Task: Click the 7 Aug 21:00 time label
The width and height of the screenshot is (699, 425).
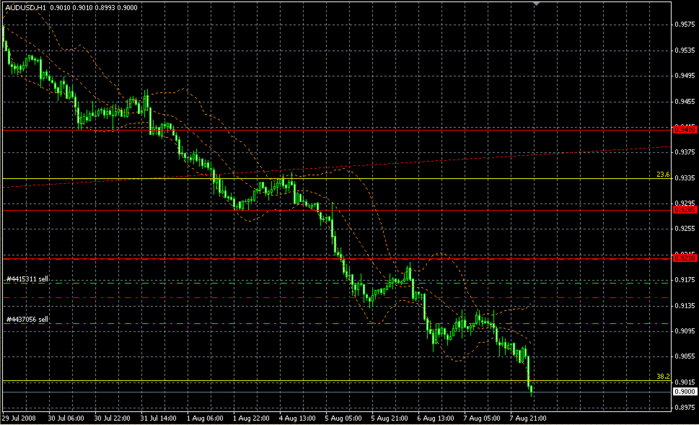Action: click(528, 418)
